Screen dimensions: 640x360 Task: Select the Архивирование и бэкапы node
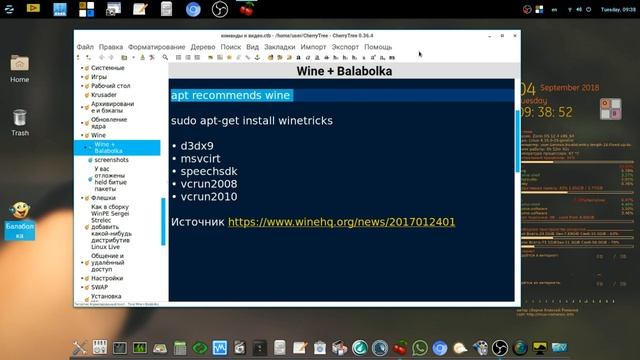112,107
